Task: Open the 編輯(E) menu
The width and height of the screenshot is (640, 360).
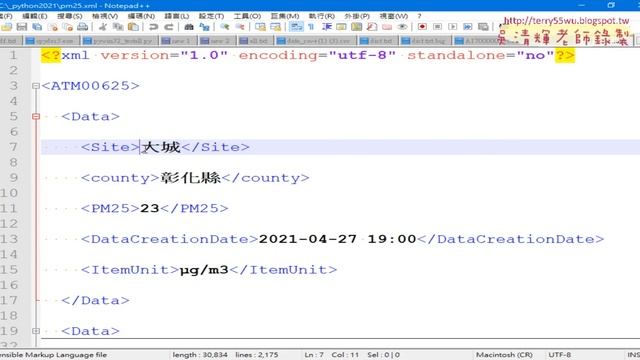Action: [35, 16]
